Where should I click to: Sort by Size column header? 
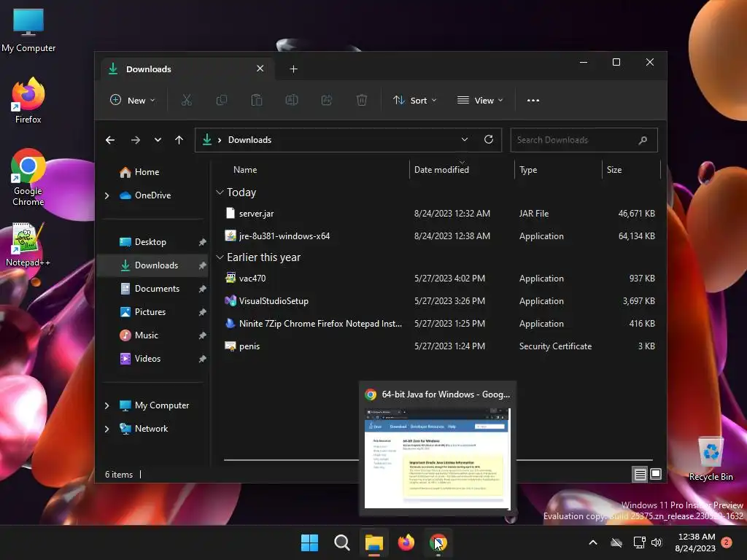[614, 169]
